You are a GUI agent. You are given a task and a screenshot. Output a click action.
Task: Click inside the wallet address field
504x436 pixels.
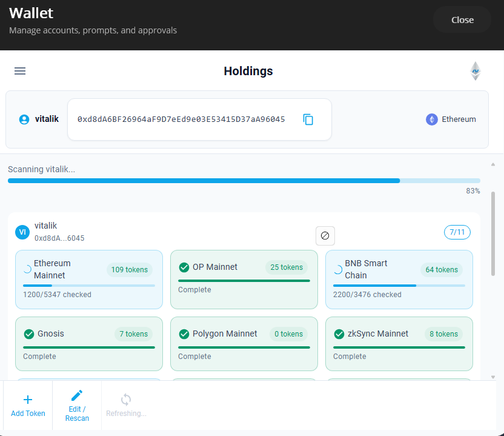tap(182, 119)
